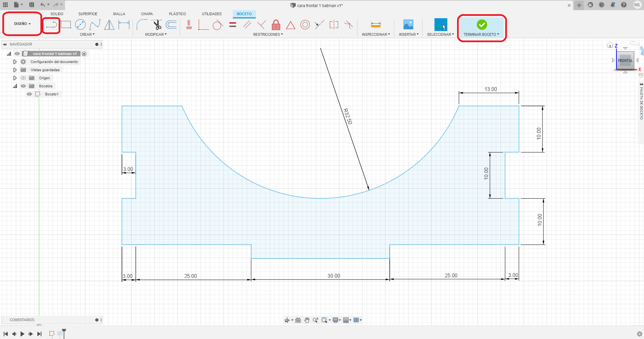Open the NQ user profile

coord(637,5)
